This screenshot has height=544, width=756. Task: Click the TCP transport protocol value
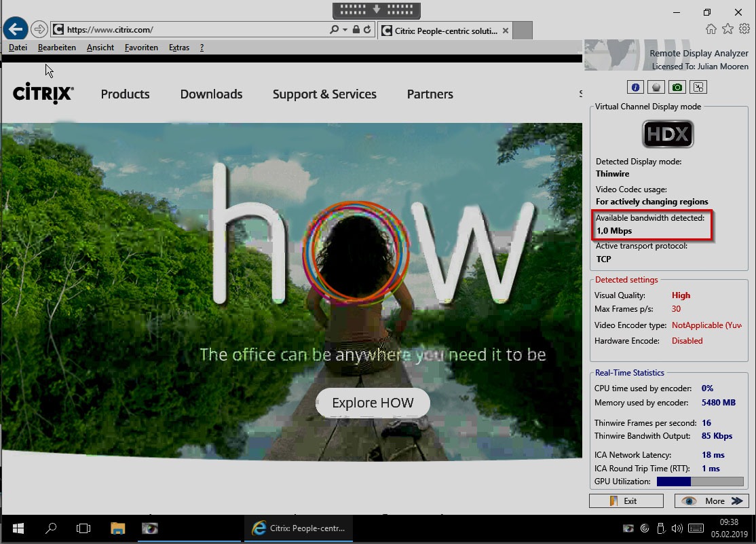tap(603, 259)
